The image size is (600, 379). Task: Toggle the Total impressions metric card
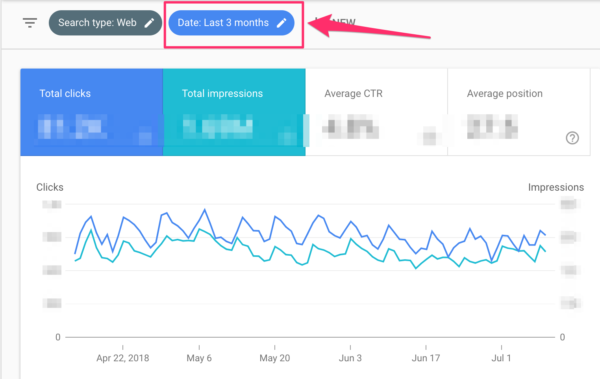234,112
